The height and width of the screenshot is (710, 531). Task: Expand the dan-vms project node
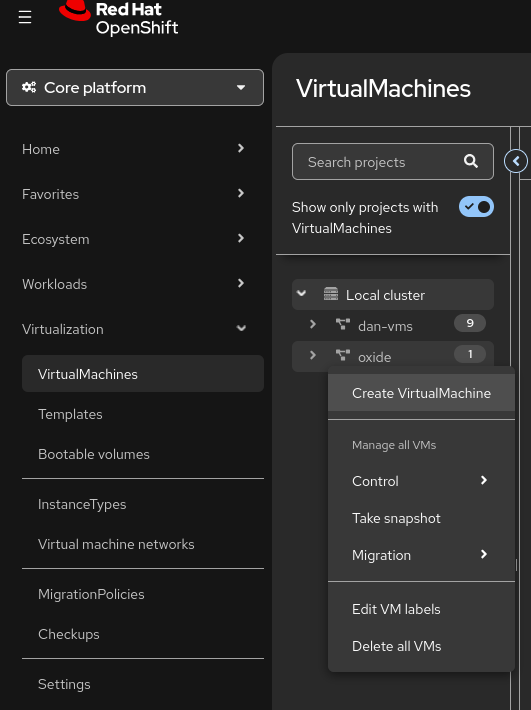(312, 324)
